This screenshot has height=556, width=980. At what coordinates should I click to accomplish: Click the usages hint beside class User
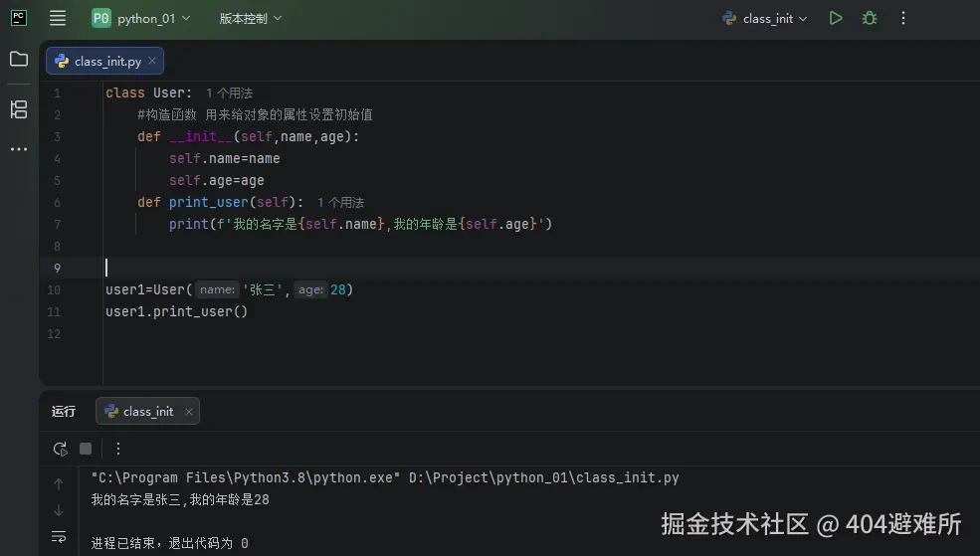click(229, 93)
